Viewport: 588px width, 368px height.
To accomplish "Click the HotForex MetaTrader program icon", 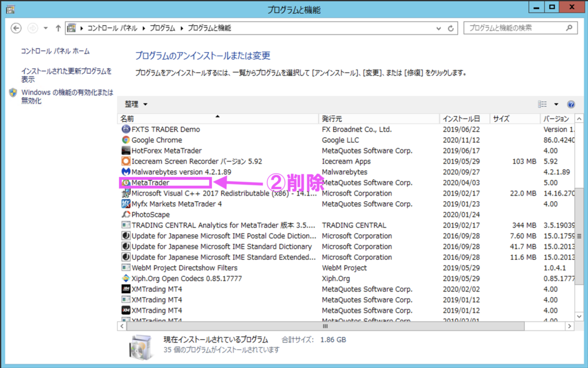I will [126, 151].
